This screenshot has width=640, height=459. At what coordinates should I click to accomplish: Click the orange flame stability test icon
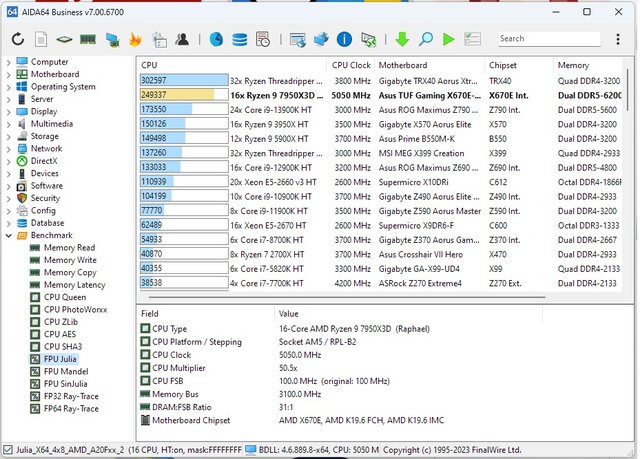click(136, 39)
